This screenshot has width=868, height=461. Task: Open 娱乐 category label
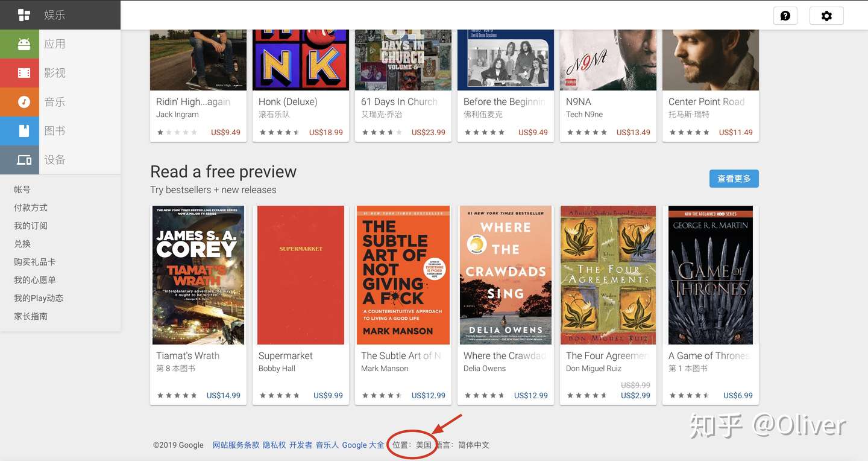coord(54,15)
